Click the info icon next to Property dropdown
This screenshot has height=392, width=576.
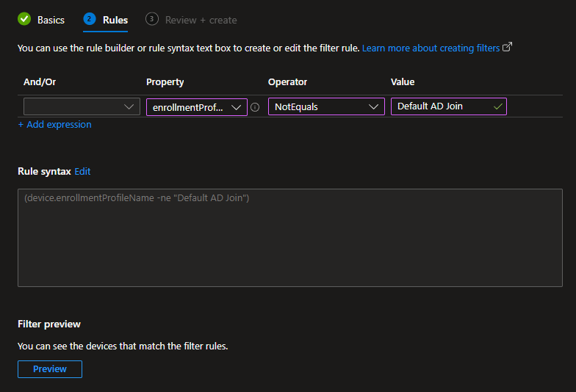click(x=255, y=107)
